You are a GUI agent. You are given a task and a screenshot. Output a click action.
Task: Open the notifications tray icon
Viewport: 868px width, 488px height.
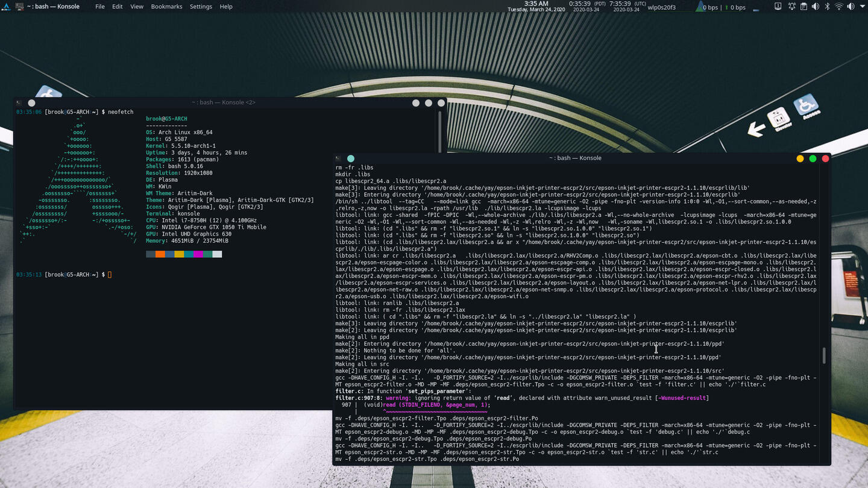click(x=778, y=7)
